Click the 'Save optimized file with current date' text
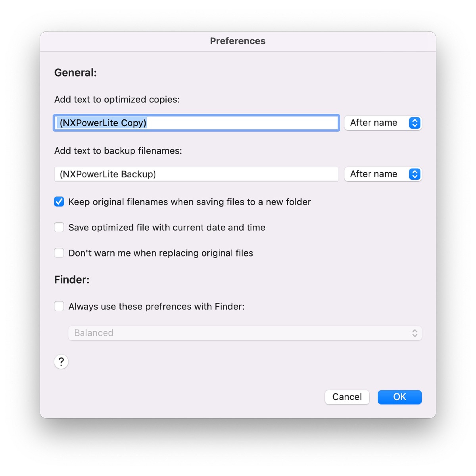This screenshot has width=476, height=476. coord(167,227)
